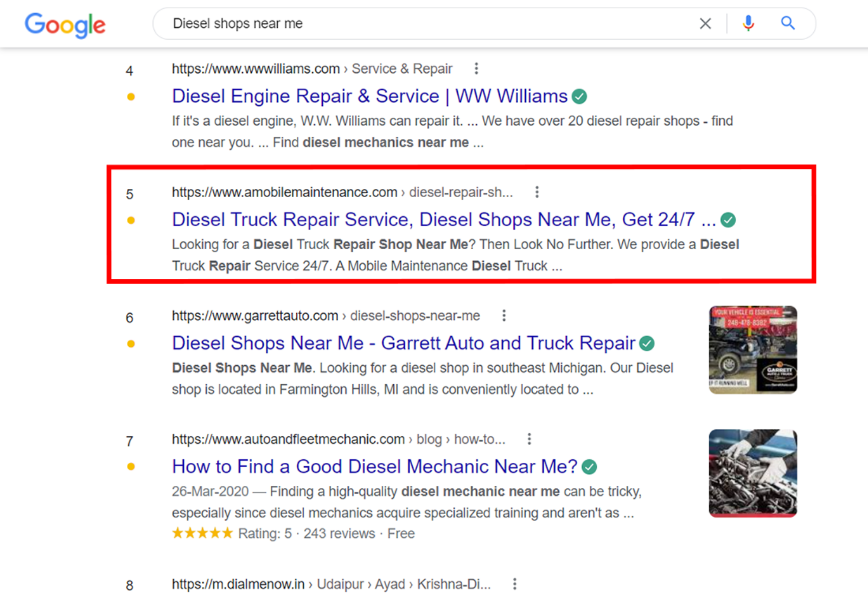Click the Google logo
This screenshot has width=868, height=597.
click(x=65, y=25)
